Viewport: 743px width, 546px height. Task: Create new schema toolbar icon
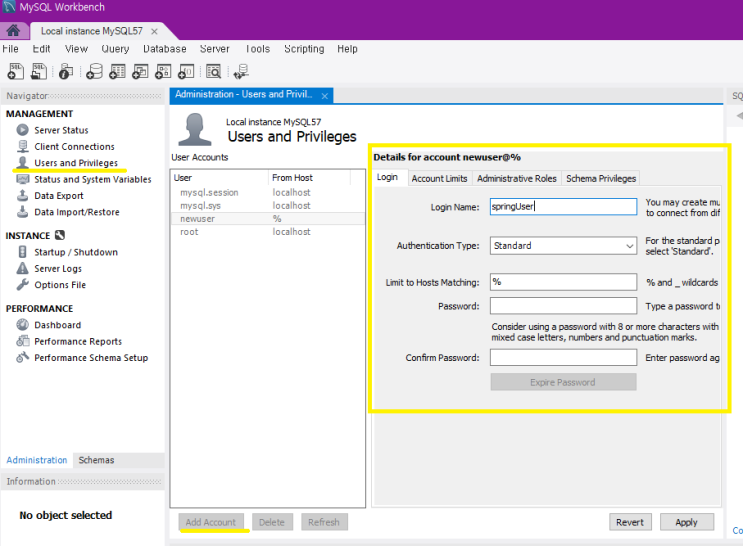pyautogui.click(x=94, y=72)
